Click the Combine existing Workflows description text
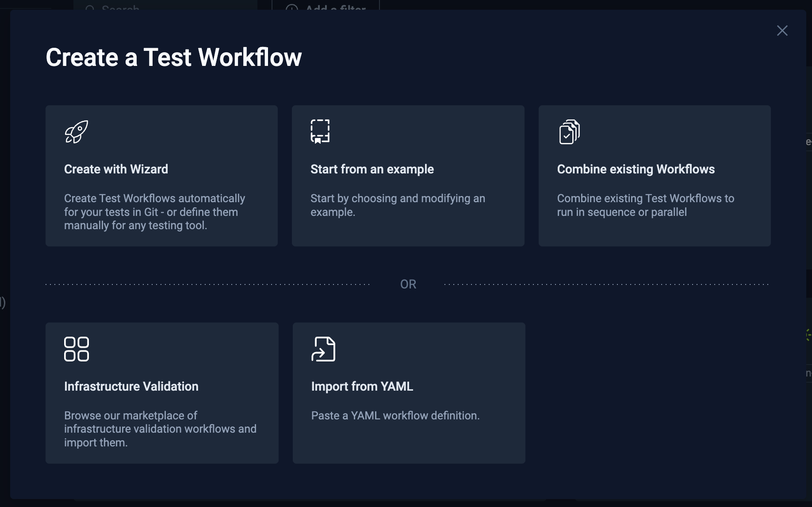 pos(645,205)
